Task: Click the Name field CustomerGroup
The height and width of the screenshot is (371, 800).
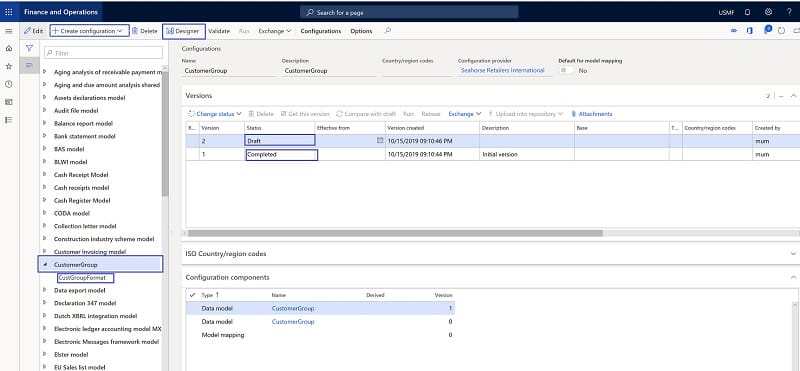Action: [x=229, y=71]
